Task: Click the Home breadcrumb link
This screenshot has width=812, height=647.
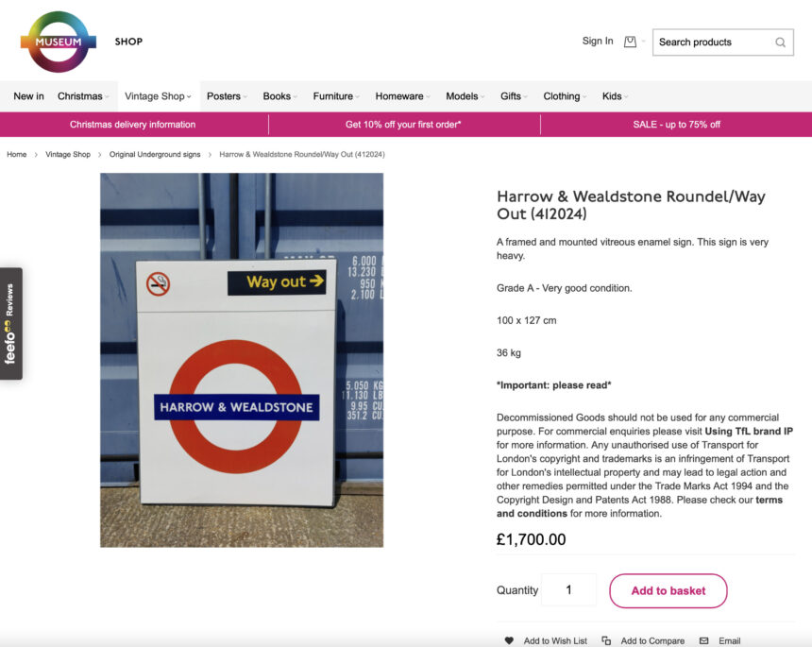Action: click(16, 154)
